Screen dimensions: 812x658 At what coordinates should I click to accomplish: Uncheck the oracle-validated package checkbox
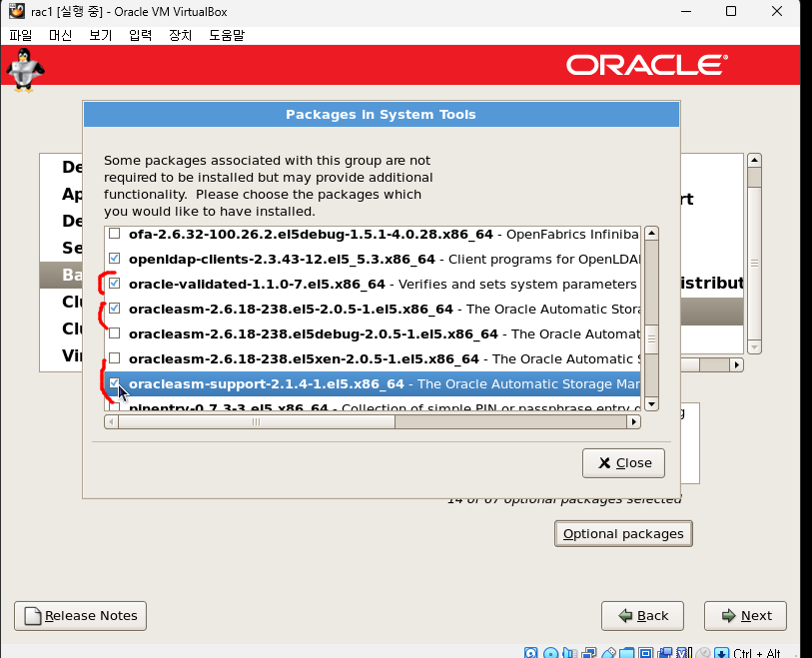115,284
